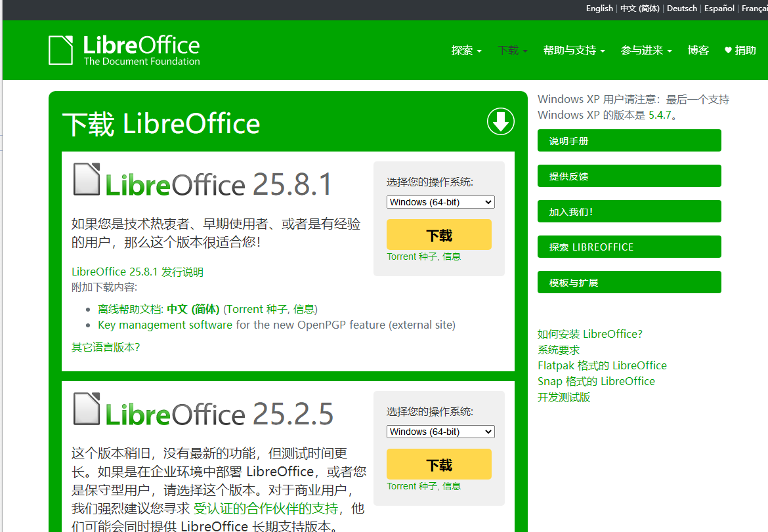Click 离线帮助文档: 中文 (简体) link
The width and height of the screenshot is (768, 532).
(159, 310)
